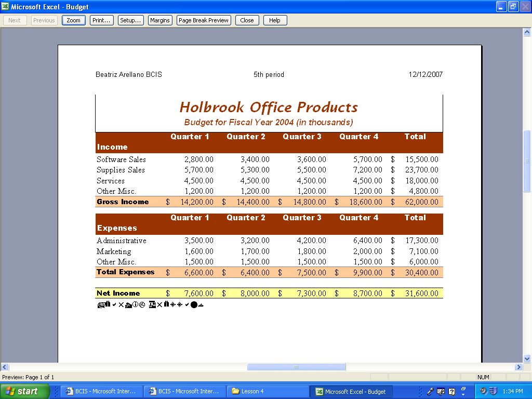Click the vertical scrollbar up arrow

pos(527,32)
